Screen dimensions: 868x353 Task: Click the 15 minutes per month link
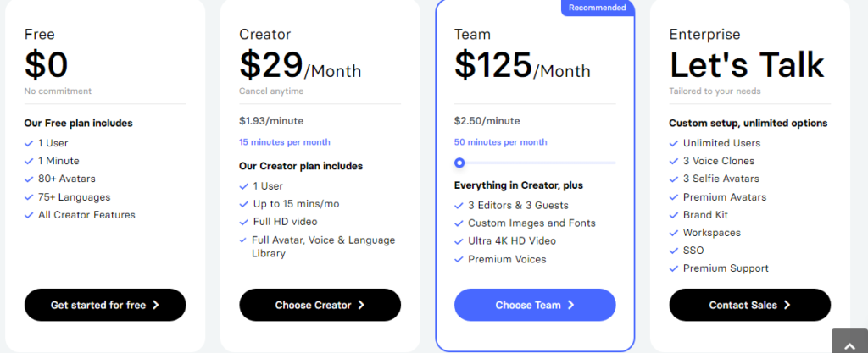pyautogui.click(x=285, y=142)
